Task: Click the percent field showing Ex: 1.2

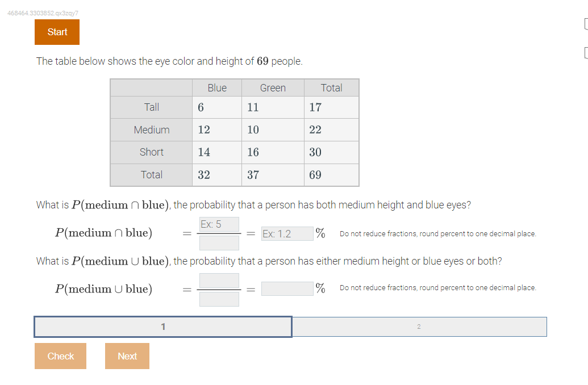Action: (x=287, y=233)
